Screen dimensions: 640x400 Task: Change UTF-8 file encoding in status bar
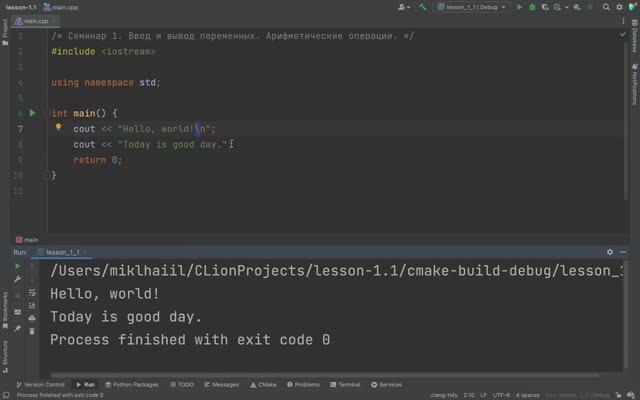pos(501,395)
